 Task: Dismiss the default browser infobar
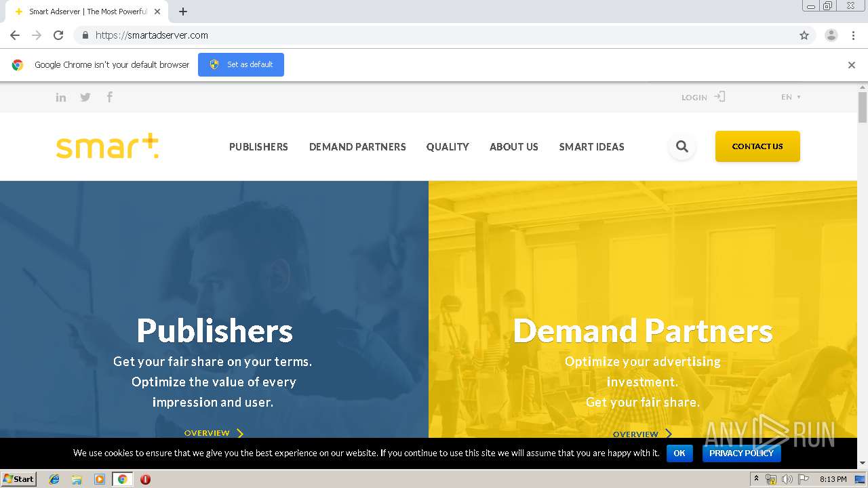click(x=852, y=65)
